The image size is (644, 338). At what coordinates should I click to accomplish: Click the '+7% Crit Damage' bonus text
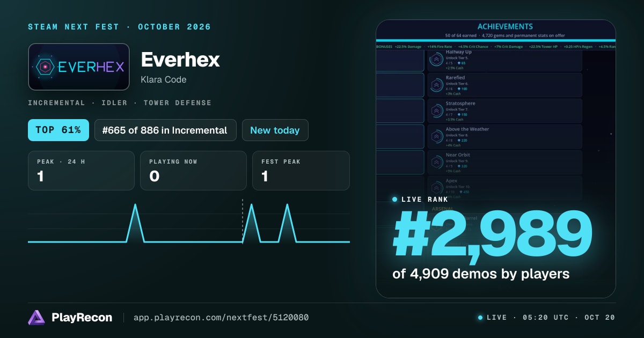pyautogui.click(x=508, y=47)
